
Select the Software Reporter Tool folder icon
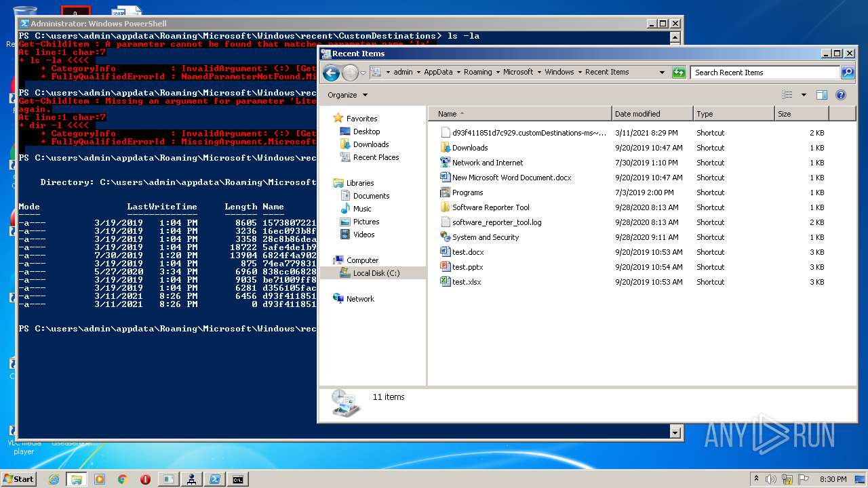446,207
